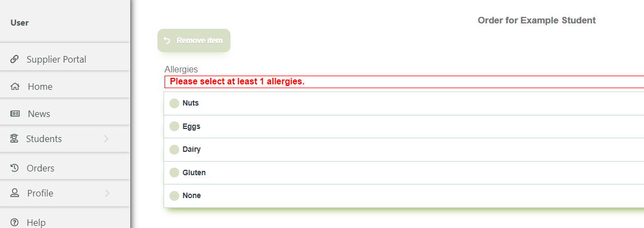Screen dimensions: 644x228
Task: Click the Home house icon
Action: click(15, 87)
